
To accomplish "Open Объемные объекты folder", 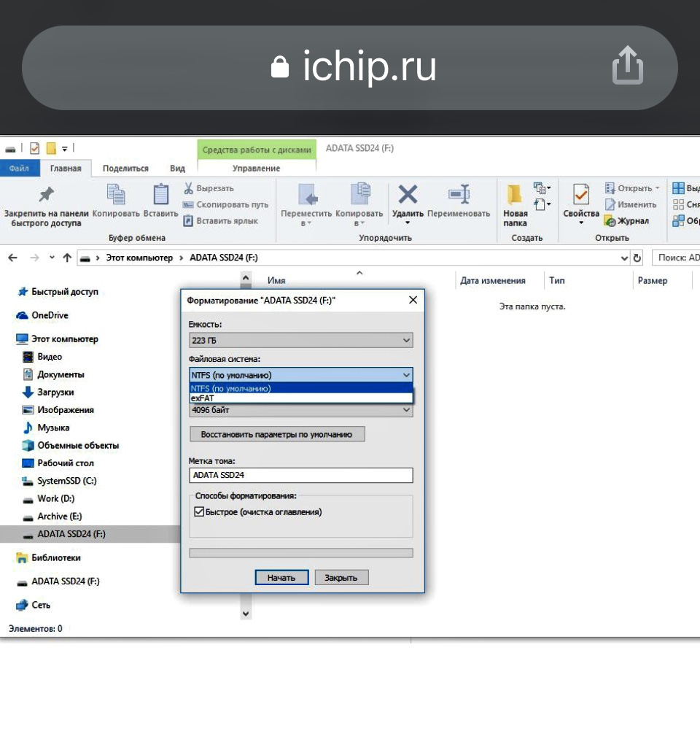I will pyautogui.click(x=71, y=445).
